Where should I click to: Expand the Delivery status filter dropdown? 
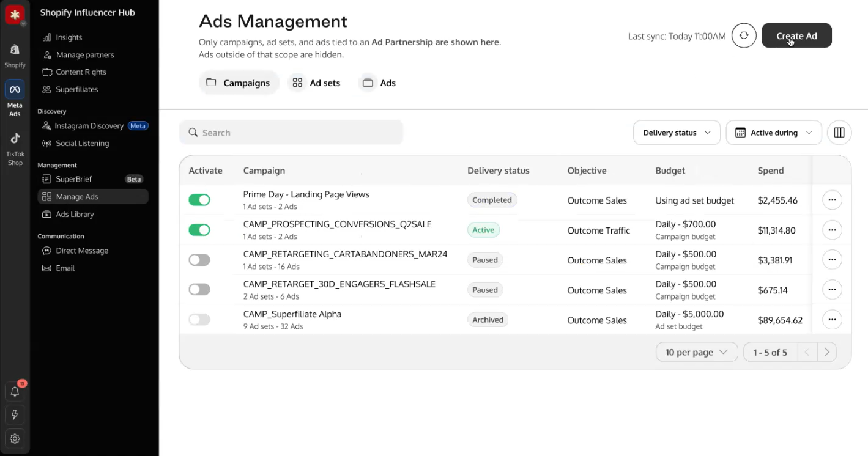[x=677, y=133]
